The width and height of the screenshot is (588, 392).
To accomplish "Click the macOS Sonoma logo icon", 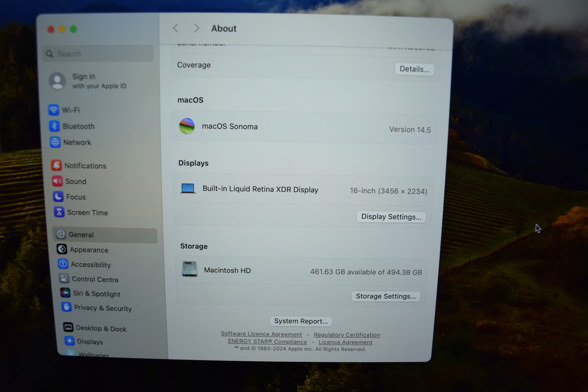I will point(187,126).
